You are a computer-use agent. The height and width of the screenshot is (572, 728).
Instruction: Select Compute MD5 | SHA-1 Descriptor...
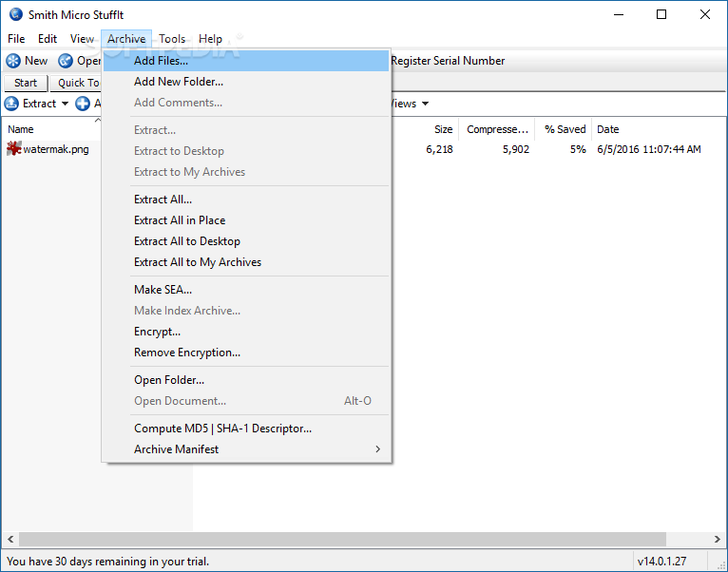(x=246, y=429)
